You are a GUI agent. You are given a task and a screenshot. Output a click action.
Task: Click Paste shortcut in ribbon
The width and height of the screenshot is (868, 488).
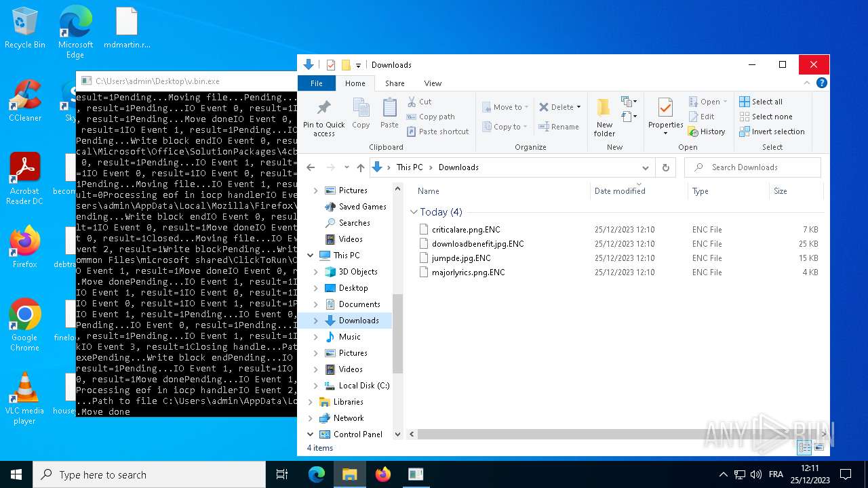pos(437,131)
